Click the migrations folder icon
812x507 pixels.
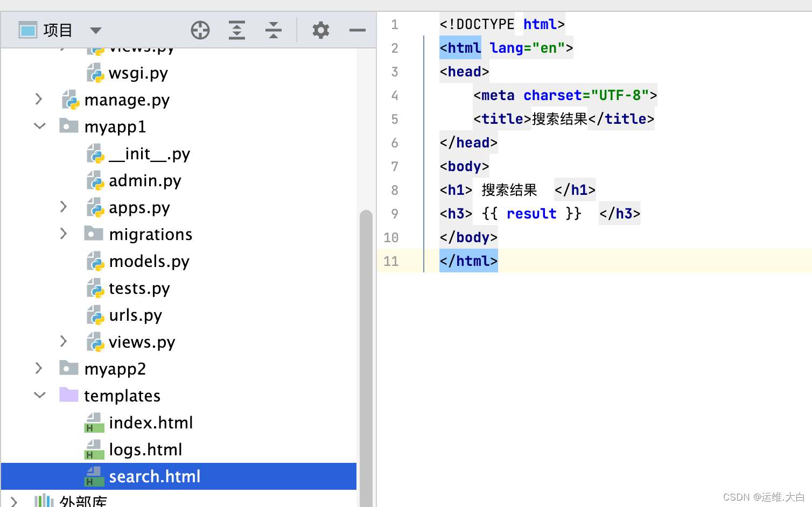(x=94, y=233)
